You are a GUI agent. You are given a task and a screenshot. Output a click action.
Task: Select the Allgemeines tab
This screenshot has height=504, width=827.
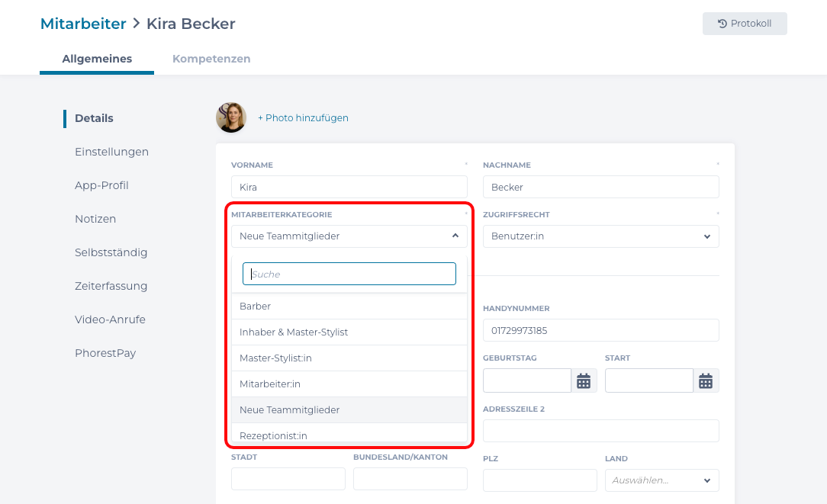[x=97, y=59]
